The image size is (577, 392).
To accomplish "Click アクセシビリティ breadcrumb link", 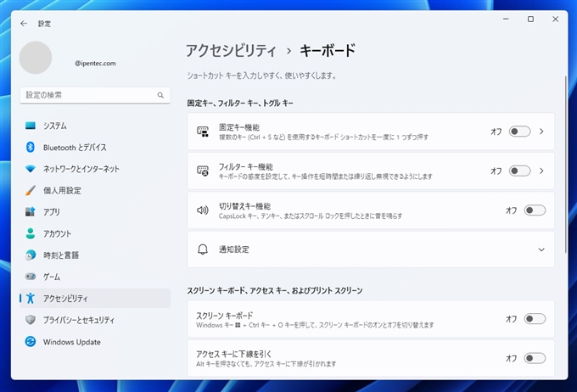I will [x=231, y=50].
